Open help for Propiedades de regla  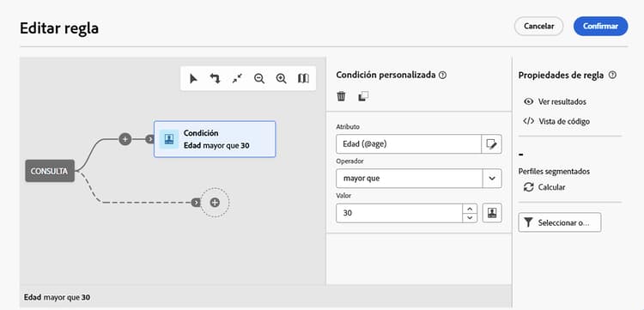612,76
